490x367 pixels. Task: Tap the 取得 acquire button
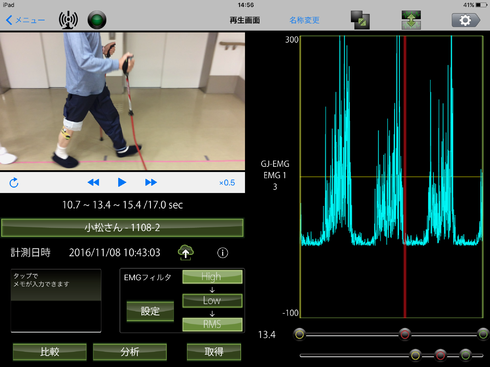point(214,352)
